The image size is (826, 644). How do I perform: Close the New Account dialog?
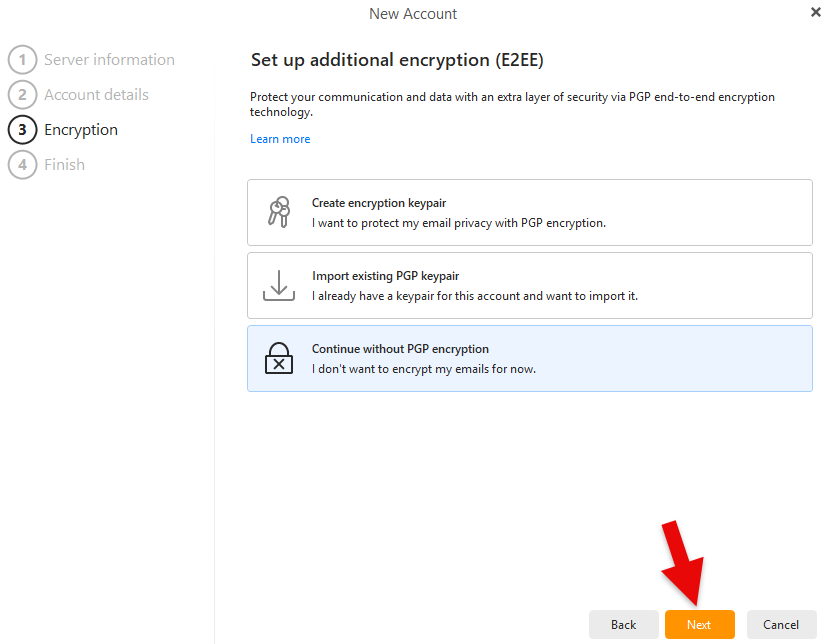815,12
